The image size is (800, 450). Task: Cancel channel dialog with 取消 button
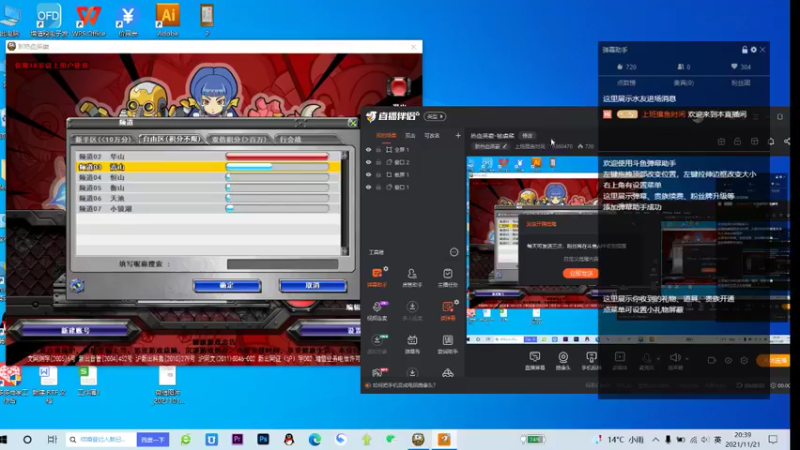tap(313, 286)
